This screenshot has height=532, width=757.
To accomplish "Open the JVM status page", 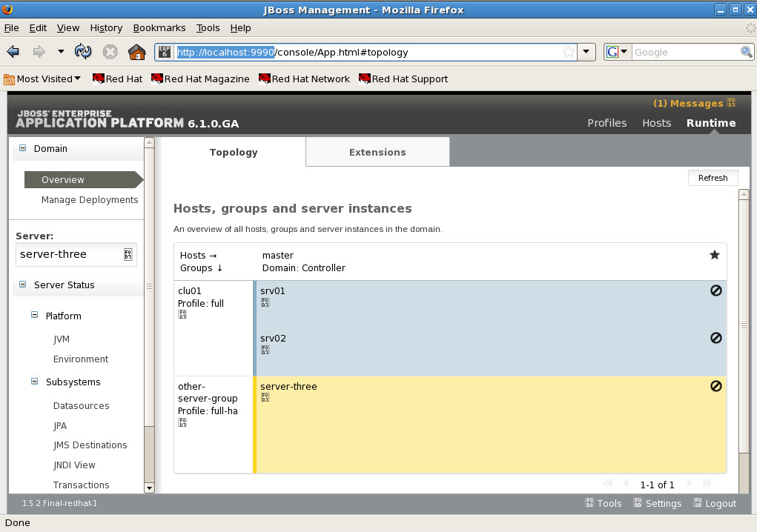I will pos(62,339).
